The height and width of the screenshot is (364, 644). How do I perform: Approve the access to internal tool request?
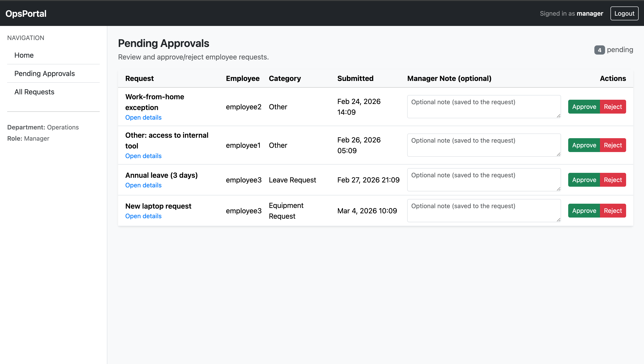click(x=584, y=145)
